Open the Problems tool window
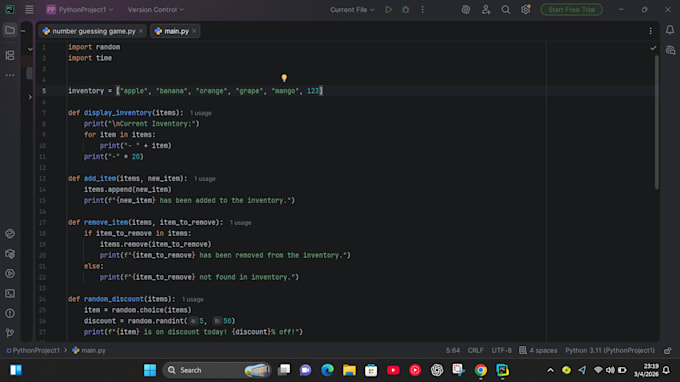Image resolution: width=680 pixels, height=382 pixels. point(10,313)
